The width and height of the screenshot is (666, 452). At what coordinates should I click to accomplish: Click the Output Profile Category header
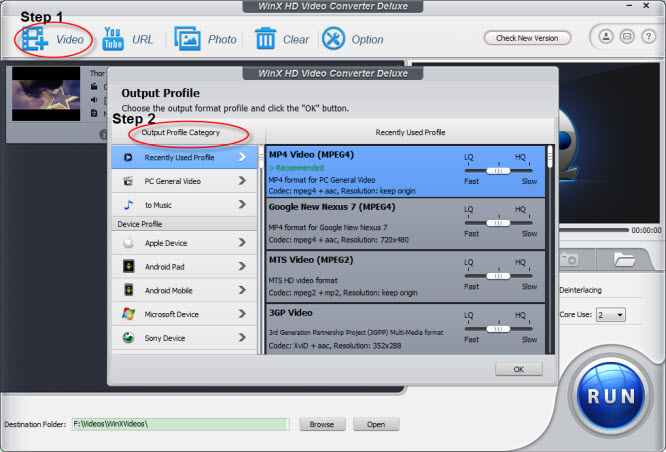[x=181, y=133]
